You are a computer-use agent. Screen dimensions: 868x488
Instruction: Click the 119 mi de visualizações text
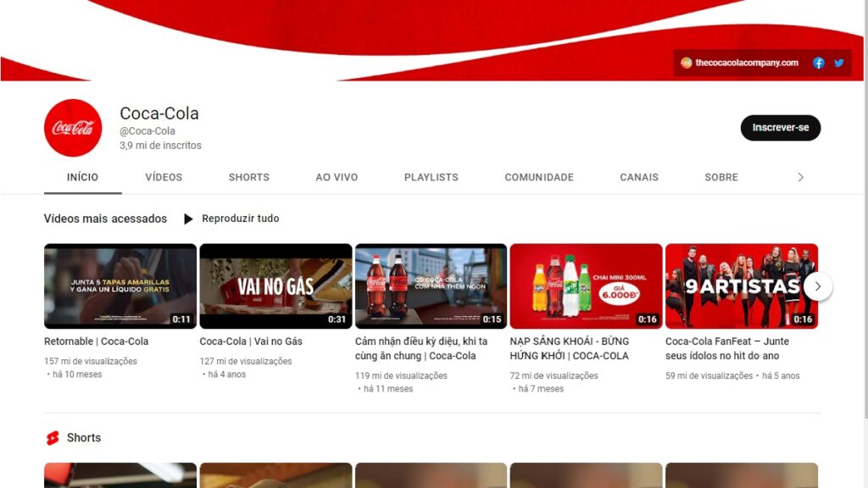coord(401,375)
